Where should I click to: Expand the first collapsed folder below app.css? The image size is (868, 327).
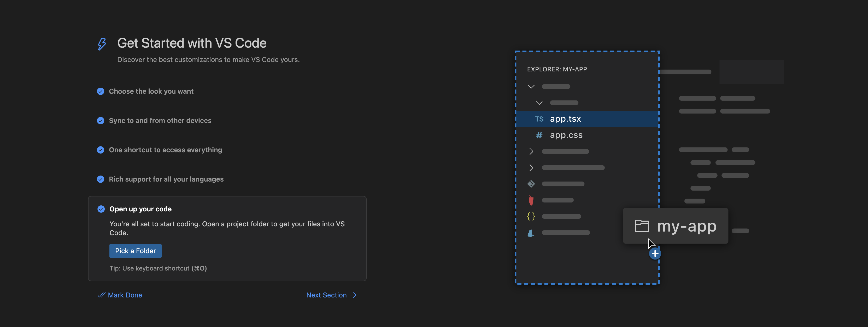click(x=531, y=151)
